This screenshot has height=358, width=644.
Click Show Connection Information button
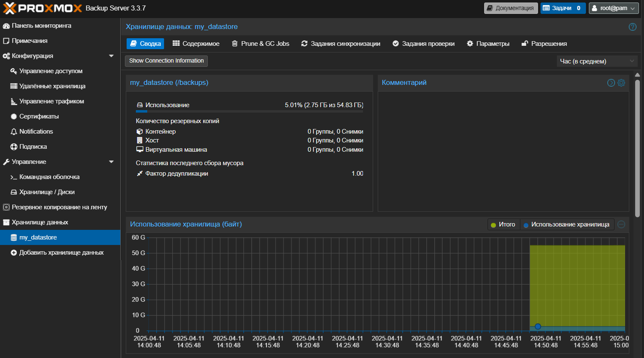166,61
